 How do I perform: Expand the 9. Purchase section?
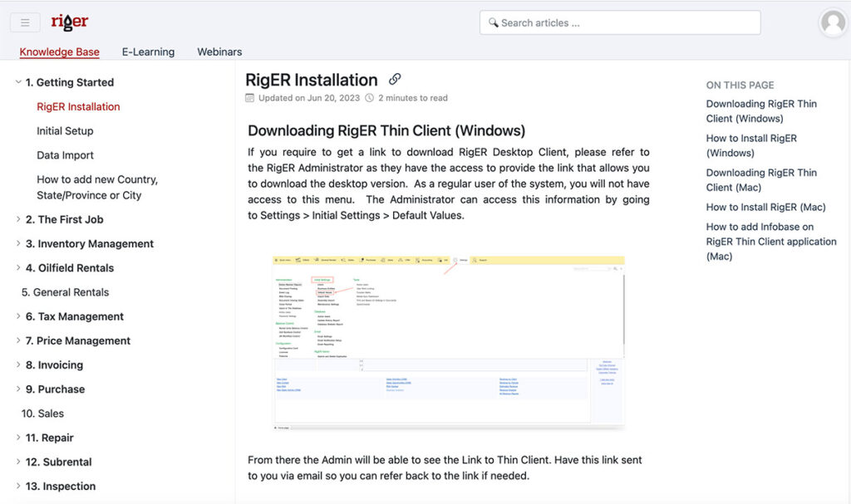click(18, 389)
